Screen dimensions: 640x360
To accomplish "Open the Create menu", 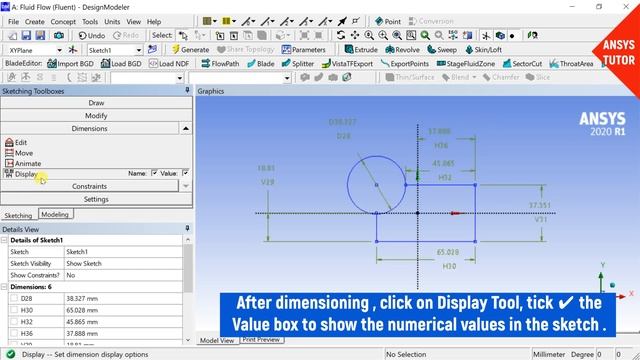I will [35, 22].
